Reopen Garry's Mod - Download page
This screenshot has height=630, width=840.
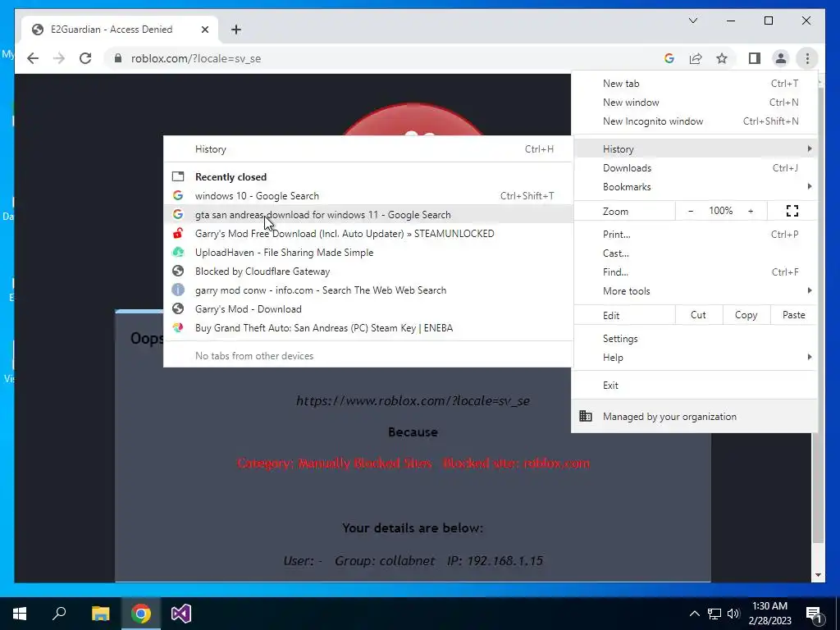(x=368, y=309)
